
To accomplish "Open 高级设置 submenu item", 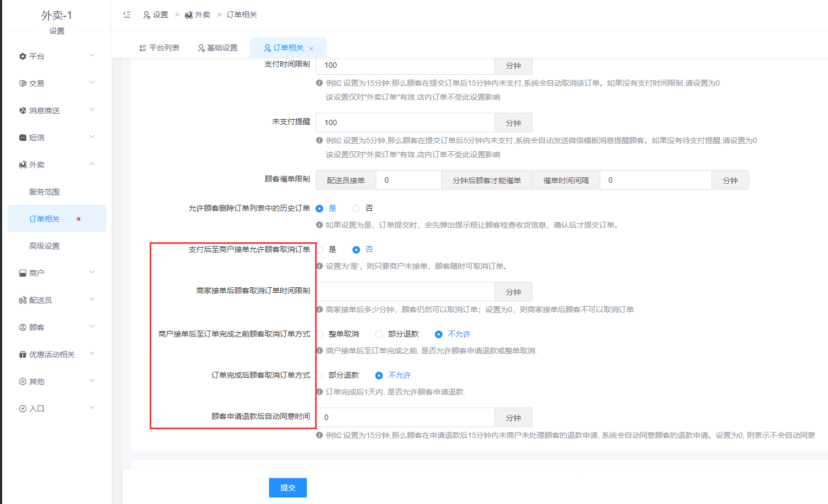I will (57, 246).
